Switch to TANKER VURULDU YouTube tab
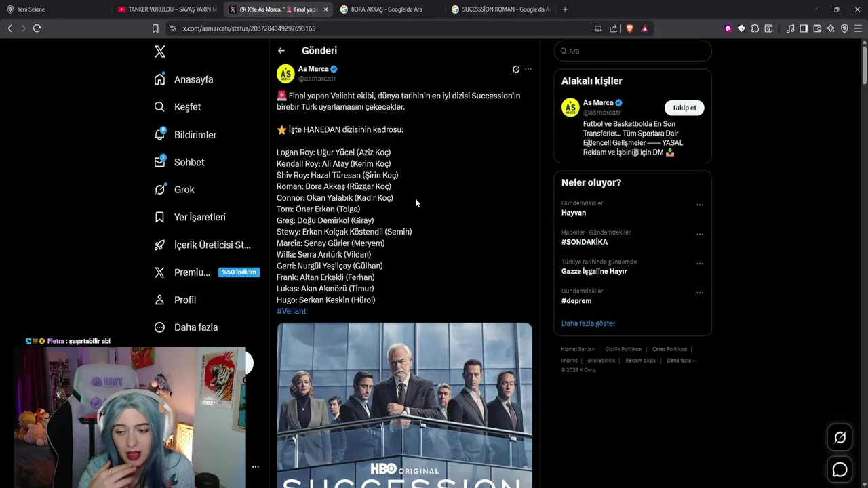The height and width of the screenshot is (488, 868). [x=166, y=9]
